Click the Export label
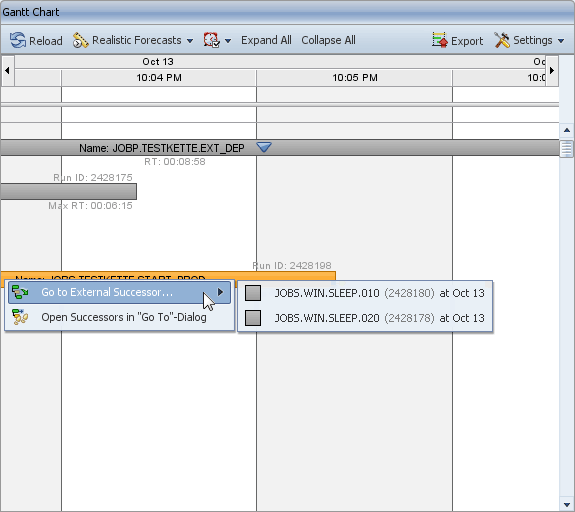 (467, 41)
